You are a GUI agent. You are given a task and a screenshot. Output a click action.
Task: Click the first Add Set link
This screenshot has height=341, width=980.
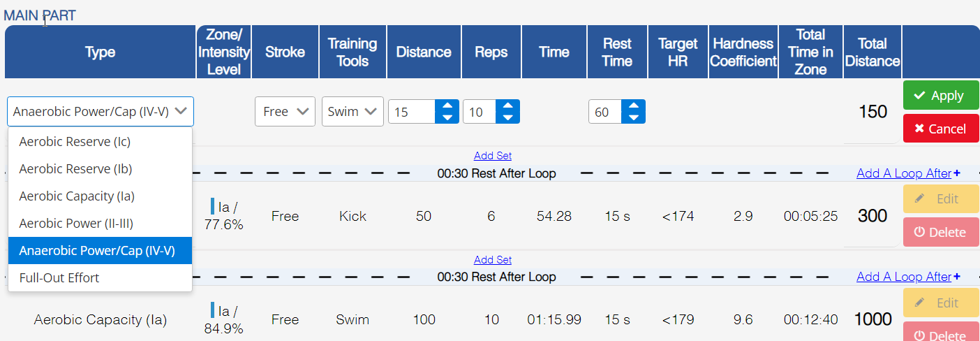tap(493, 156)
